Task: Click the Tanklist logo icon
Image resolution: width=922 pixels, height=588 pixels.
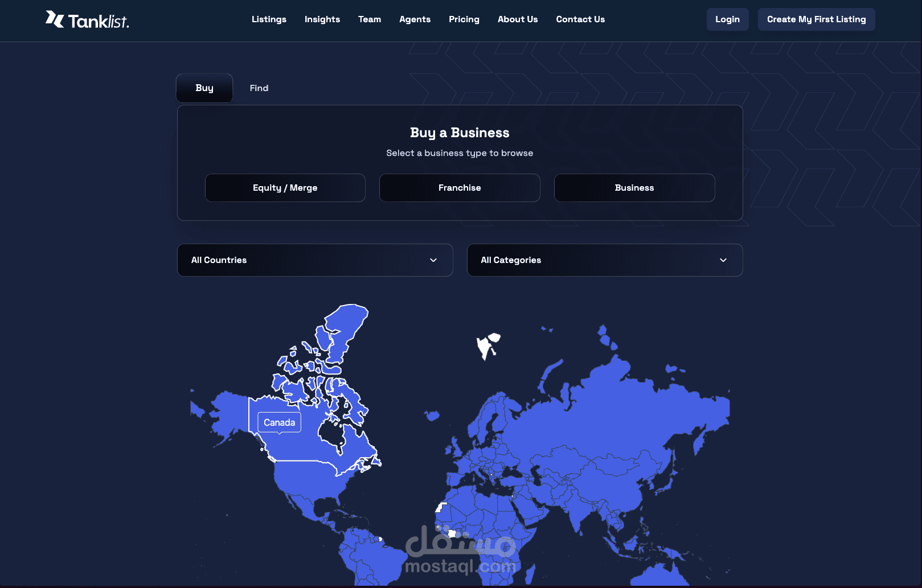Action: [x=54, y=19]
